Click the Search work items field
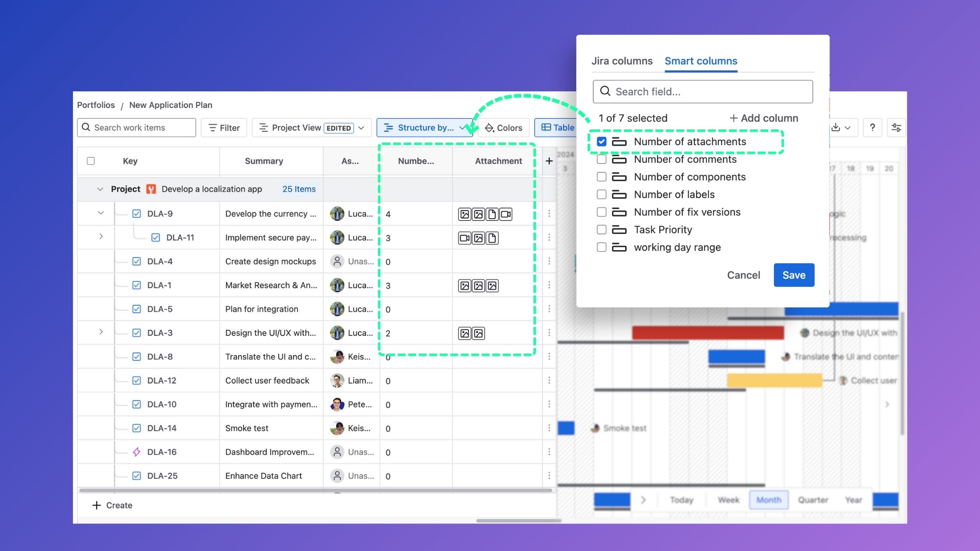980x551 pixels. pos(136,128)
